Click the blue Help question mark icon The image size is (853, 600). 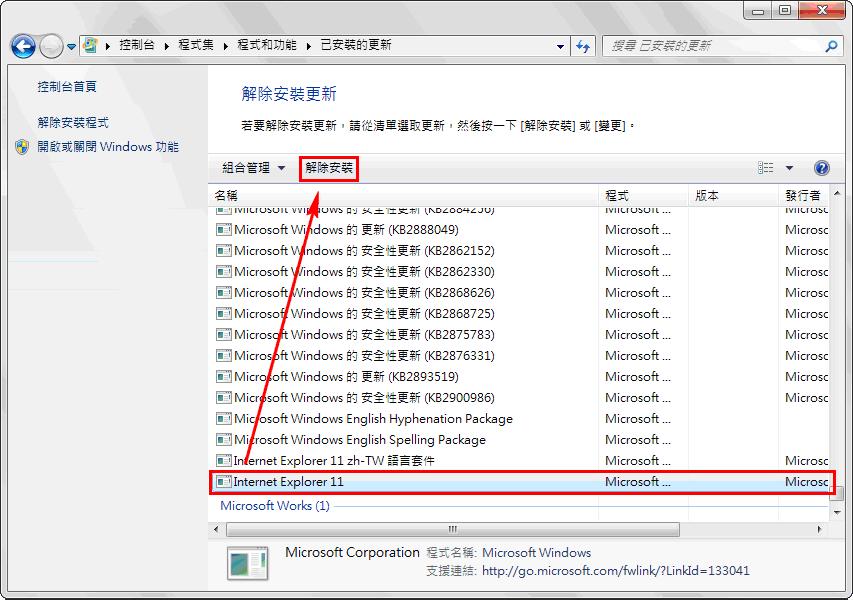click(821, 168)
